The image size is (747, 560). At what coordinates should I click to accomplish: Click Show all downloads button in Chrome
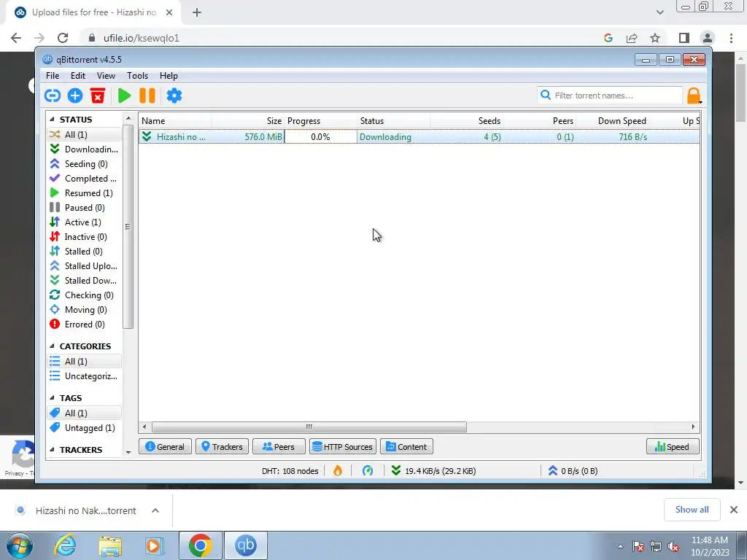click(692, 510)
